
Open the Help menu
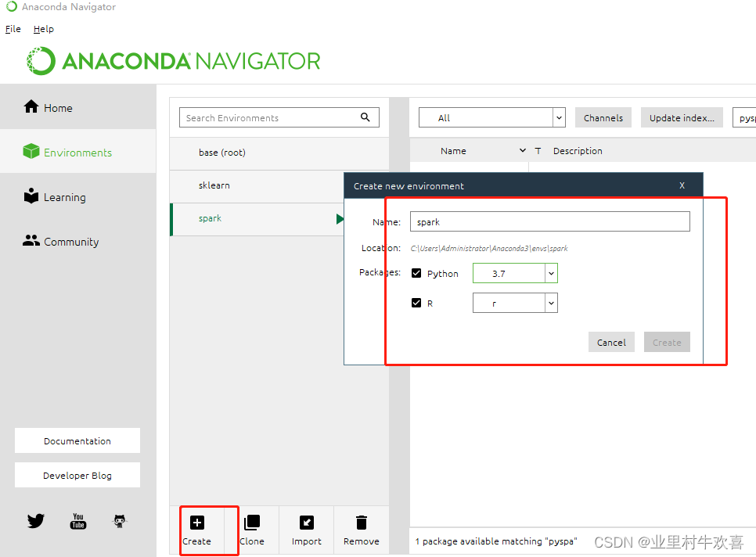[43, 29]
